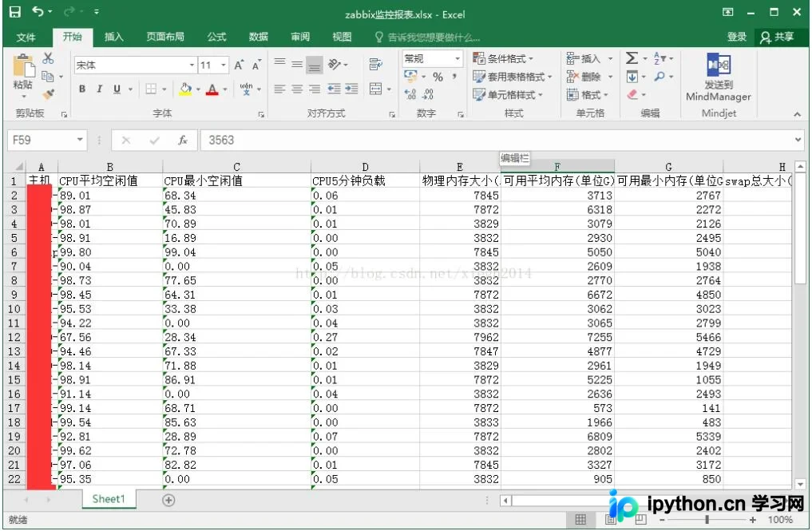Adjust the zoom slider
Viewport: 812px width, 531px height.
(707, 519)
